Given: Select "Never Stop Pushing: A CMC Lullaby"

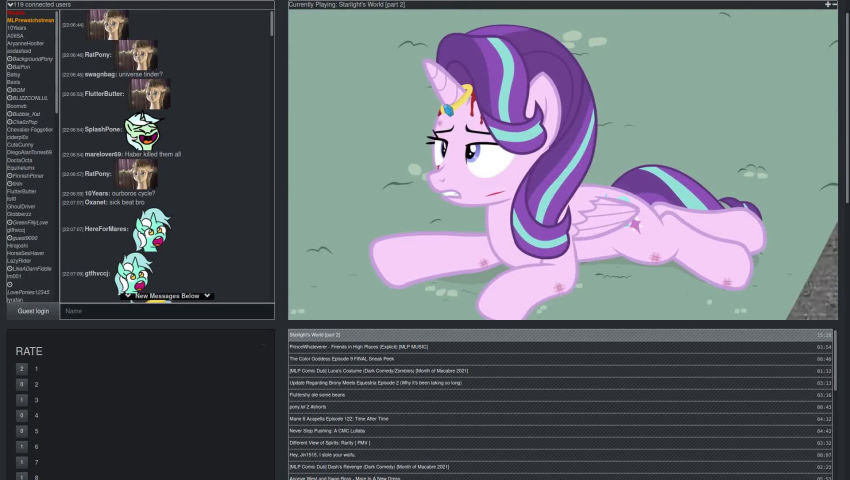Looking at the screenshot, I should tap(561, 431).
